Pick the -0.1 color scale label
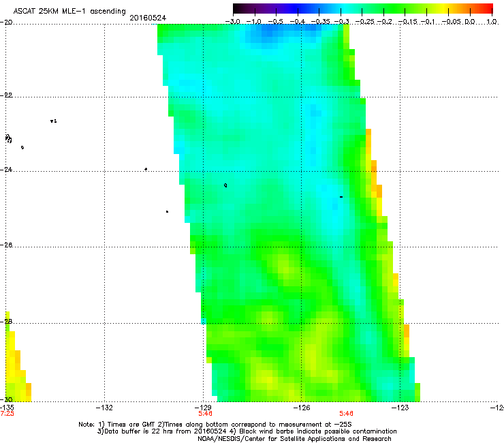 coord(428,22)
